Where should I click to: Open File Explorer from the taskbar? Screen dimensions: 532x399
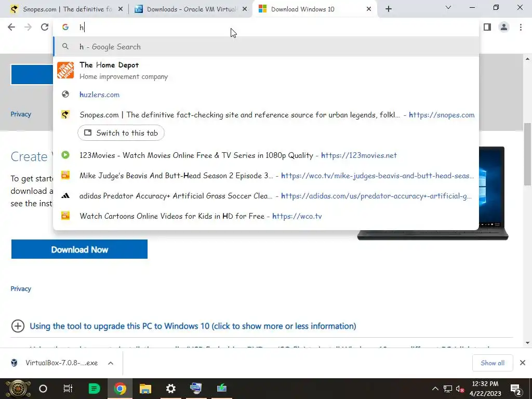[x=145, y=389]
